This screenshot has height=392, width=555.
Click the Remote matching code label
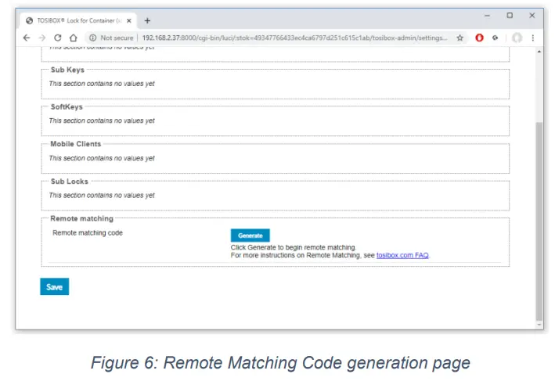pos(88,233)
